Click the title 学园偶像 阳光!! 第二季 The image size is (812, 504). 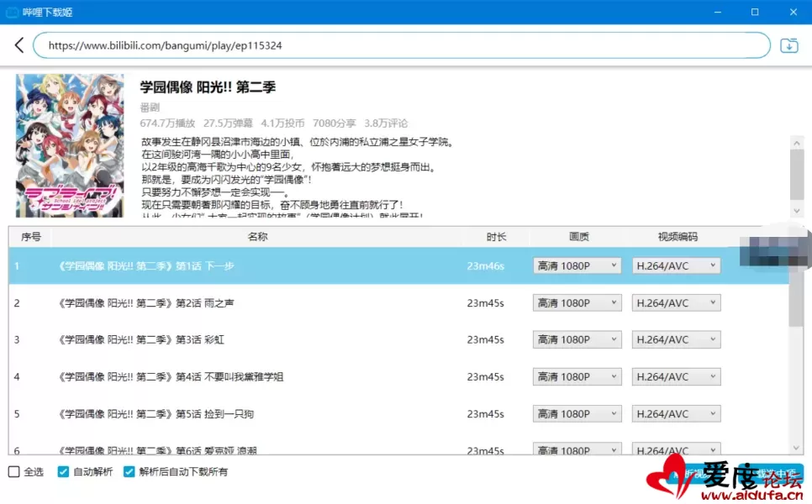(208, 87)
